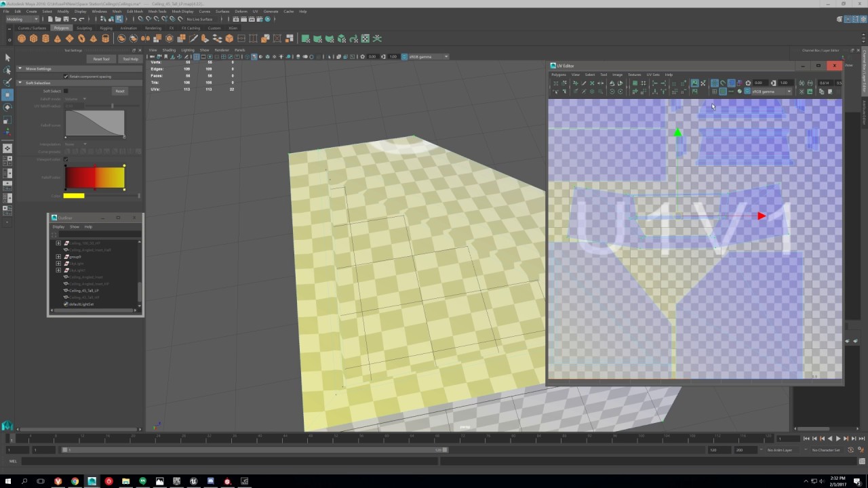Collapse the Soft Selection section
Screen dimensions: 868x488
point(20,83)
